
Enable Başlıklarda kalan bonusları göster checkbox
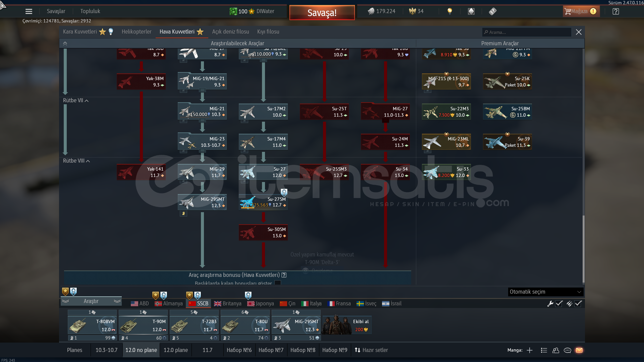point(278,283)
